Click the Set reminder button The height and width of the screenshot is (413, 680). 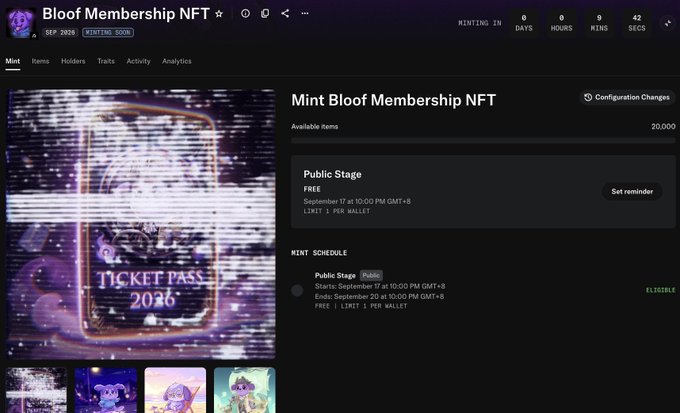tap(632, 191)
